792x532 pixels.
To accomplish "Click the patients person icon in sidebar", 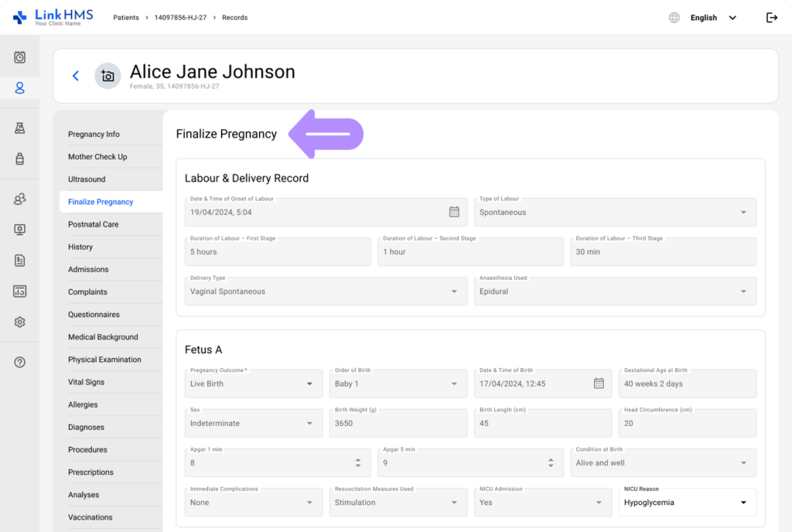I will (x=20, y=88).
